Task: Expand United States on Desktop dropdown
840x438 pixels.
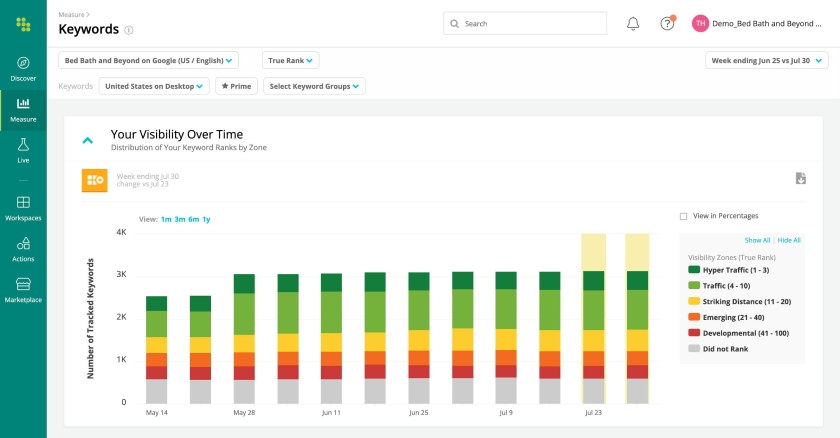Action: (155, 87)
